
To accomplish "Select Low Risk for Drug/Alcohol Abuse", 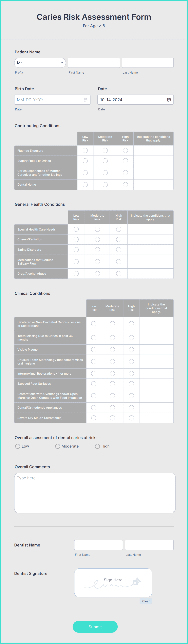I will point(76,273).
